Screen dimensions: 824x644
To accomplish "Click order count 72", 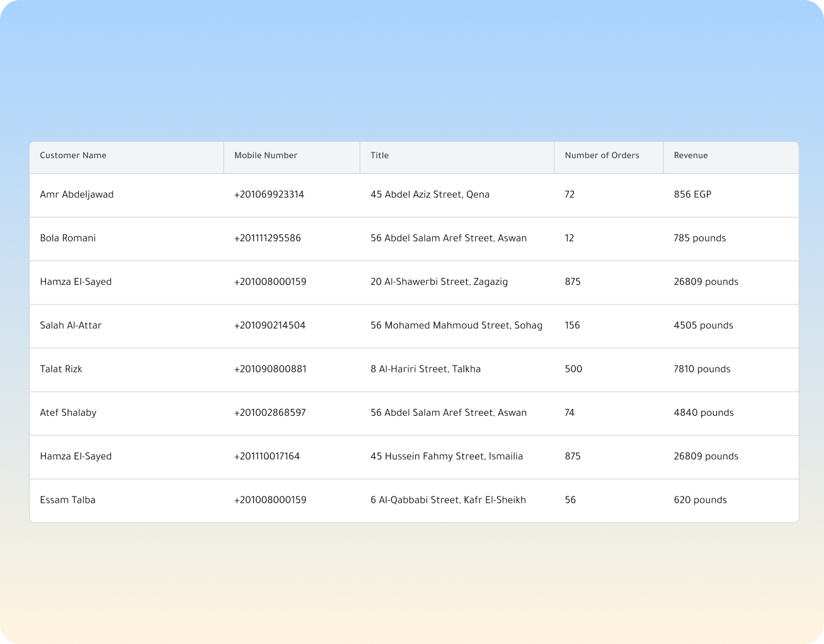I will [x=569, y=195].
